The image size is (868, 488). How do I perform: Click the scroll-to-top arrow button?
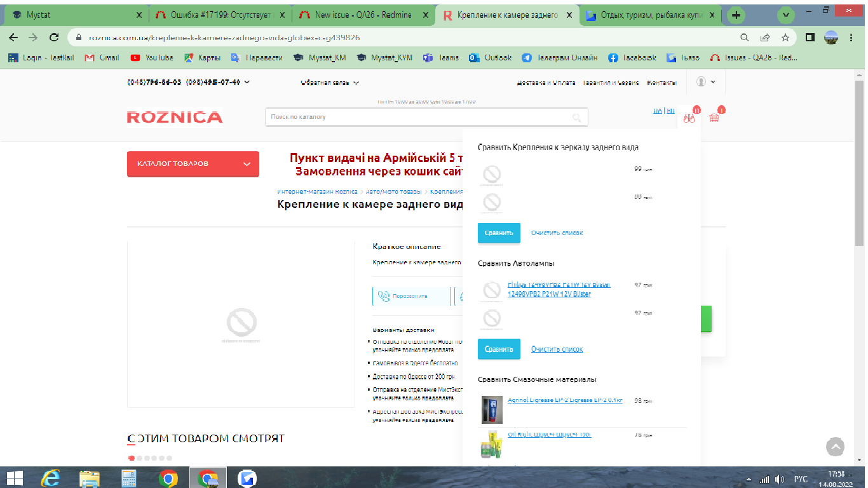(x=835, y=447)
